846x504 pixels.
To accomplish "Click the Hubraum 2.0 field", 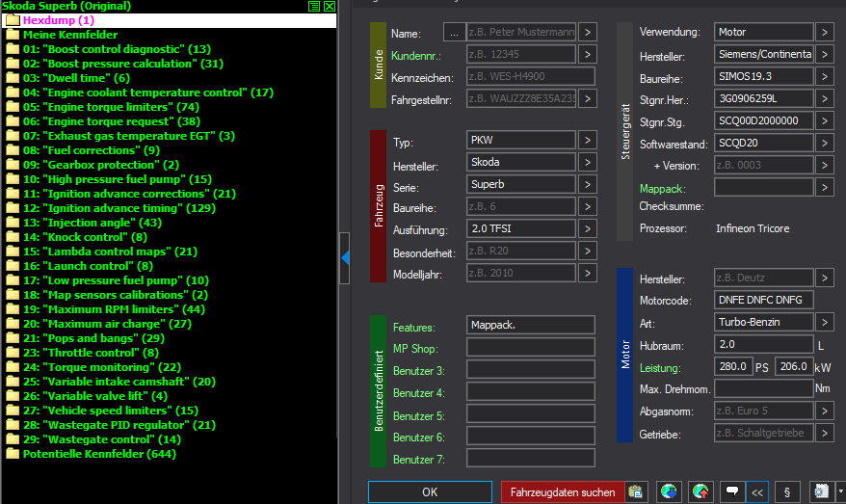I will pos(764,344).
